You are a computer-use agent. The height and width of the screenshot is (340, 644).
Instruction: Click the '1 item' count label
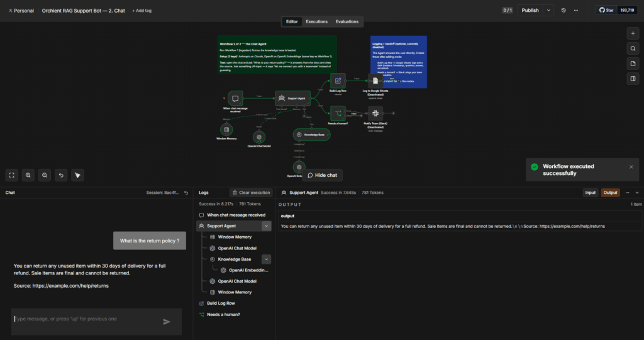click(x=636, y=205)
